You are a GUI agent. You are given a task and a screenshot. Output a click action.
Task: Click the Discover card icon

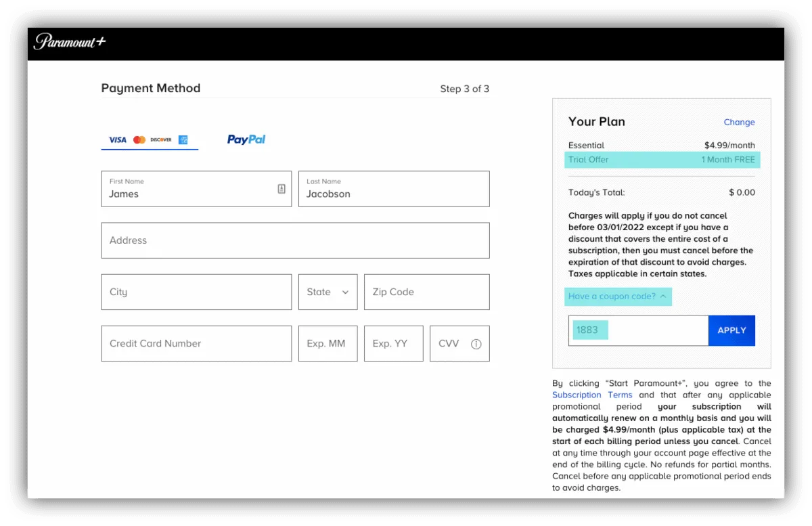pyautogui.click(x=161, y=139)
